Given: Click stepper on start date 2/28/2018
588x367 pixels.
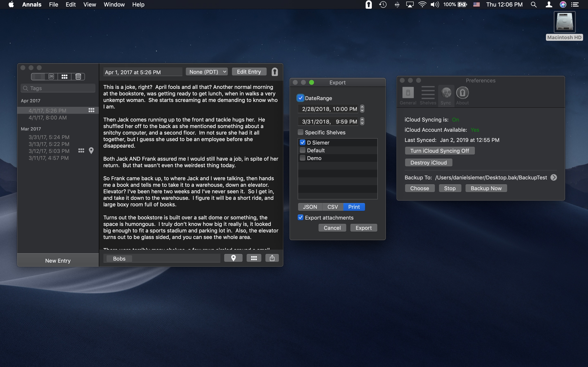Looking at the screenshot, I should tap(362, 109).
